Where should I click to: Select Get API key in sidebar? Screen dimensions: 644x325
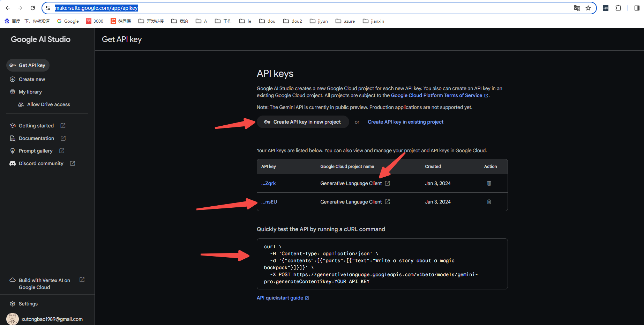pos(28,65)
